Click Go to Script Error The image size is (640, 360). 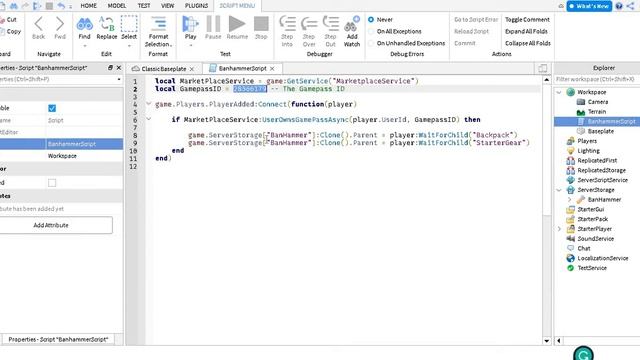476,20
